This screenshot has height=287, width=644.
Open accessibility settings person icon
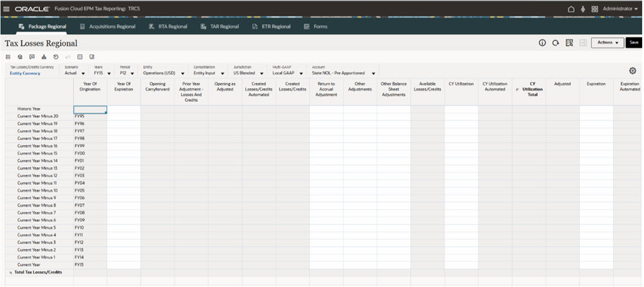coord(583,8)
